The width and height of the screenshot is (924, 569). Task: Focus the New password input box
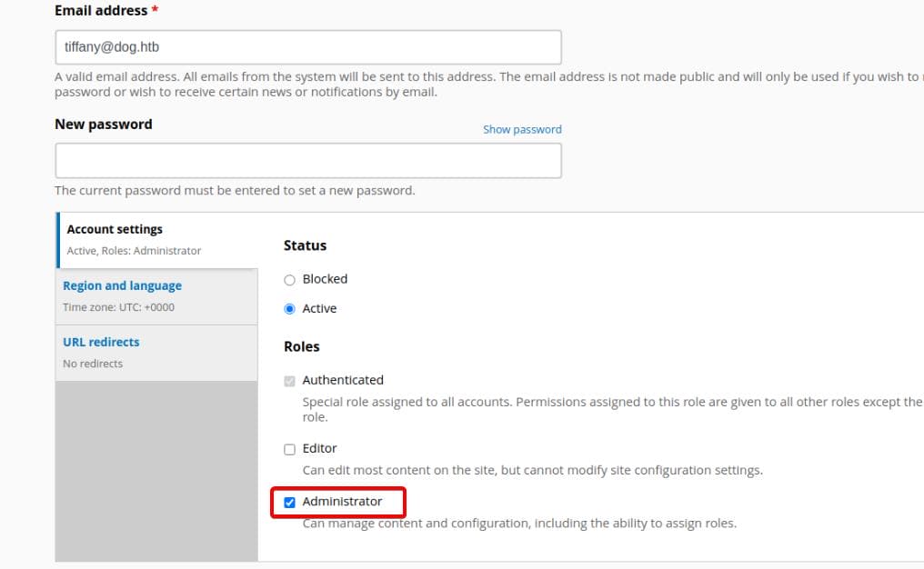(308, 160)
